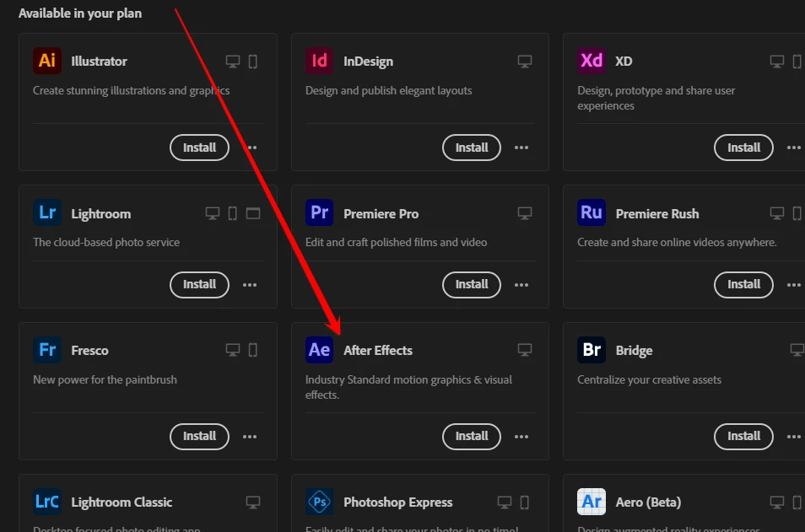Click the After Effects app title
This screenshot has height=532, width=805.
point(378,351)
